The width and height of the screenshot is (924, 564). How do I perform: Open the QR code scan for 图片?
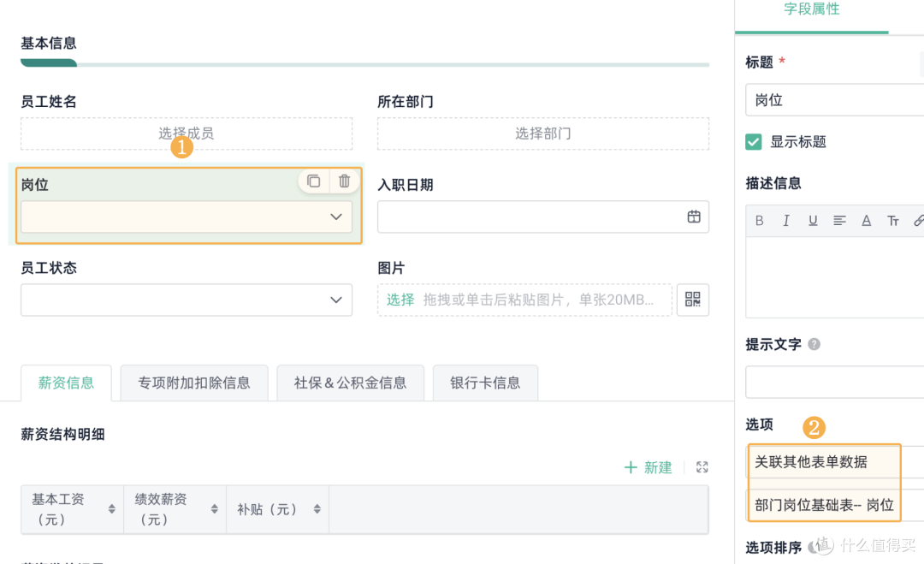(692, 300)
